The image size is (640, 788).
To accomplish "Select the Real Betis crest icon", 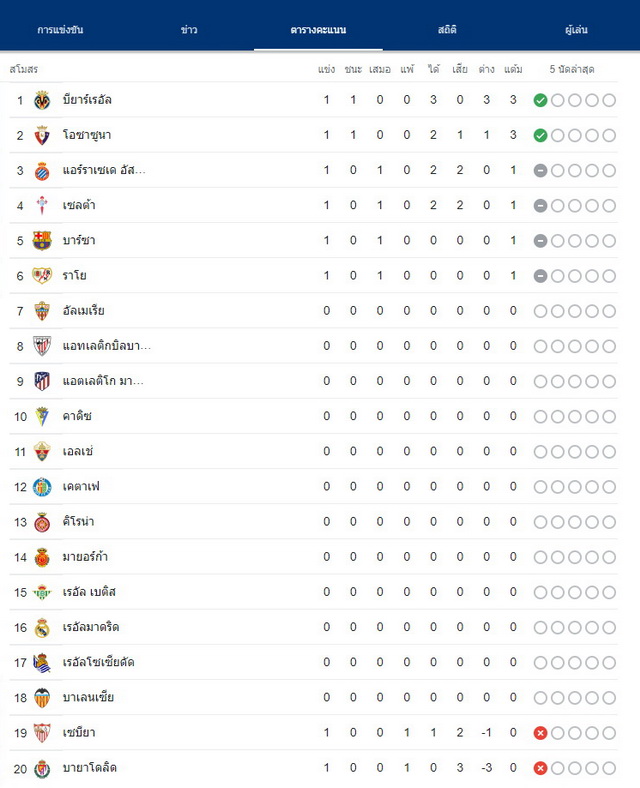I will (42, 593).
